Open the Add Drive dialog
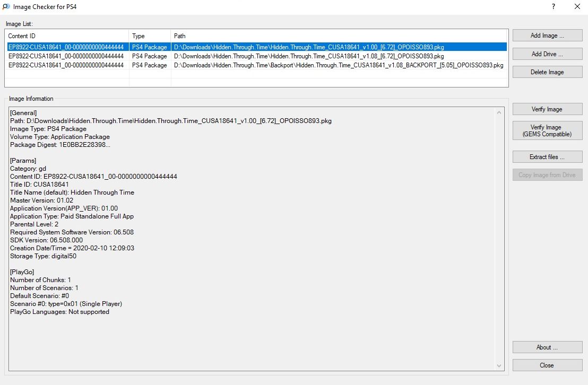 [547, 54]
